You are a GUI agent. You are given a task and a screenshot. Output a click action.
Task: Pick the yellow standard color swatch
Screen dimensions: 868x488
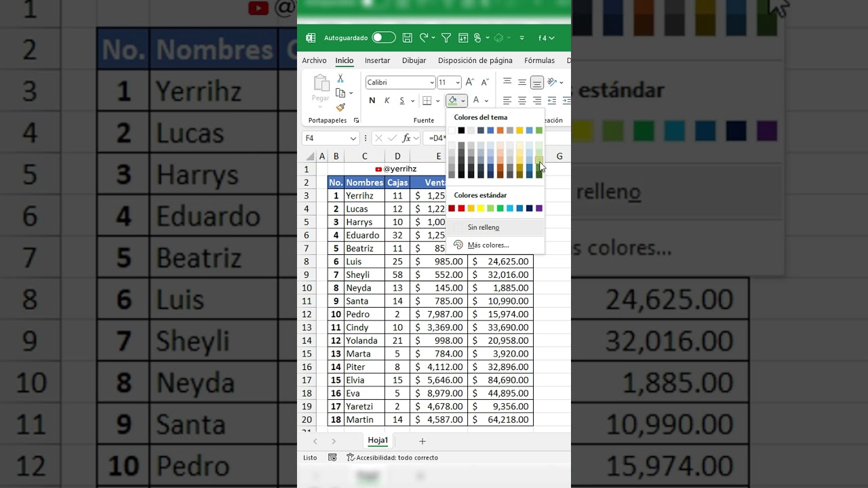point(481,208)
